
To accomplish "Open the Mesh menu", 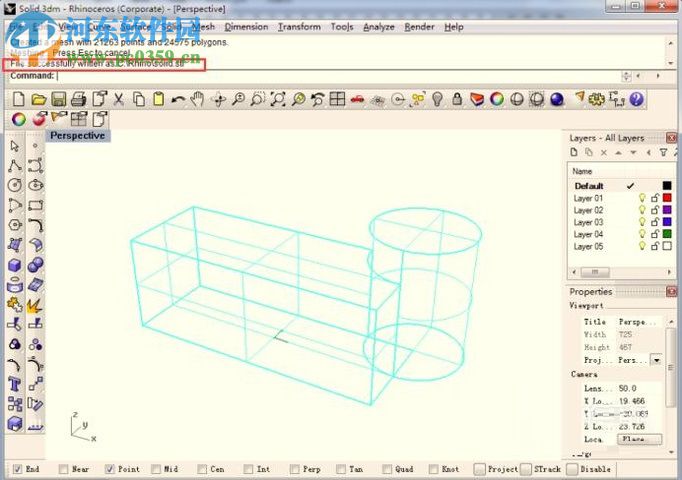I will 203,27.
